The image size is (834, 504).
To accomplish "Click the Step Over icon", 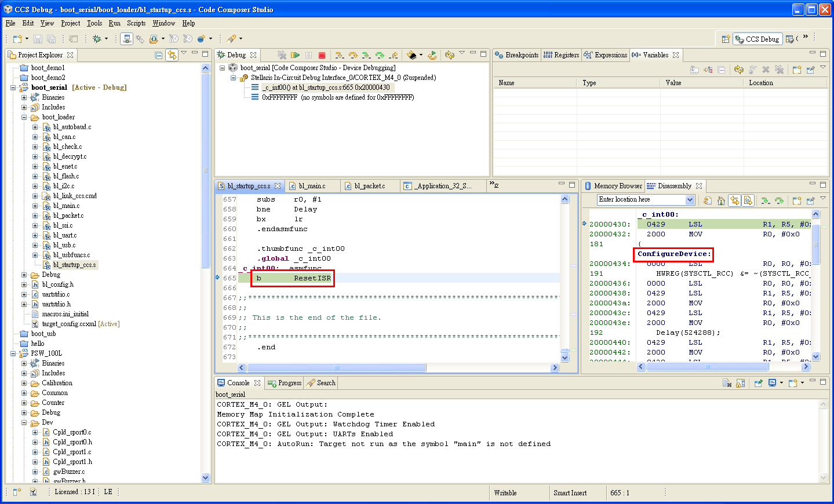I will point(353,55).
